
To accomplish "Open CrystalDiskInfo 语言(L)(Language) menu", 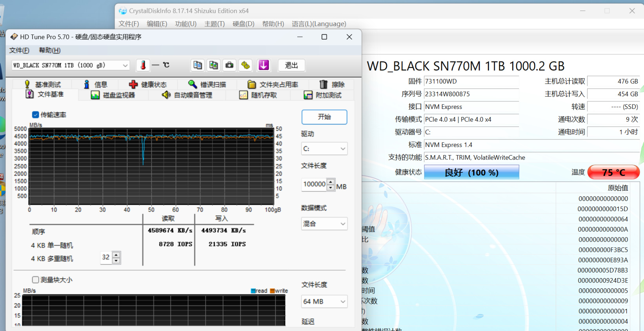I will click(x=319, y=24).
